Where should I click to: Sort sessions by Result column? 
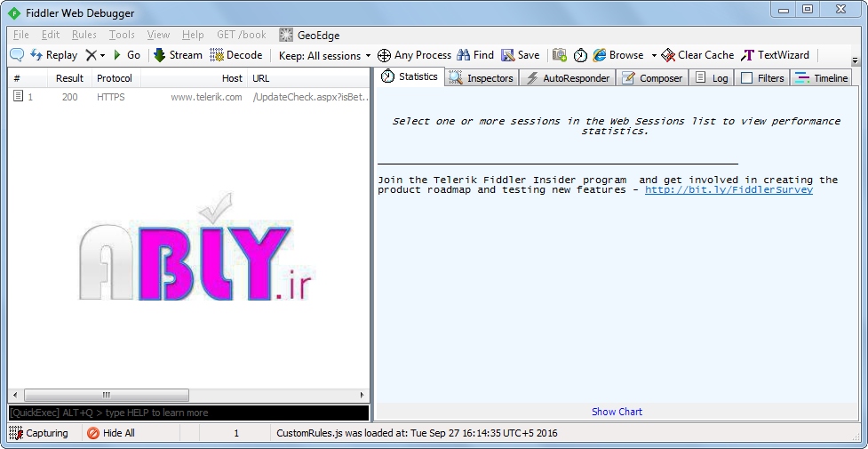(x=70, y=78)
